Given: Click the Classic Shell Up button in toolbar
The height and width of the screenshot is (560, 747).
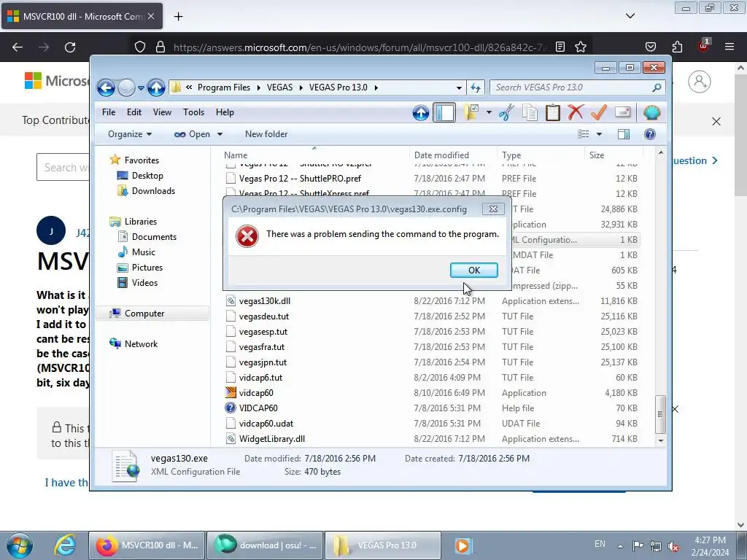Looking at the screenshot, I should point(421,113).
